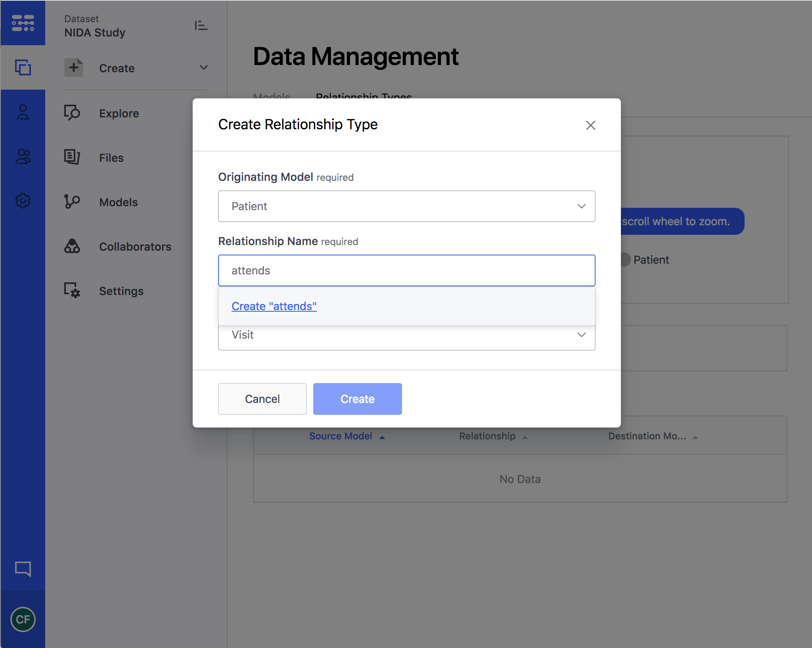812x648 pixels.
Task: Open the teams people icon in rail
Action: [x=23, y=157]
